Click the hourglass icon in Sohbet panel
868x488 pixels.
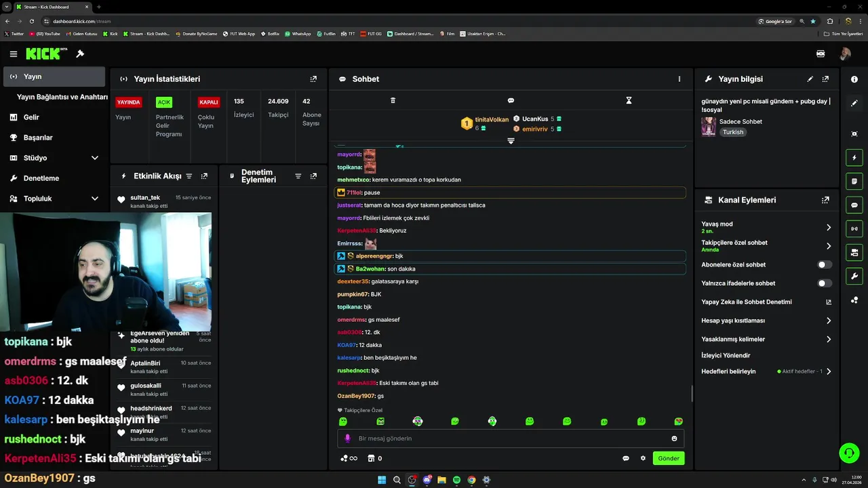pyautogui.click(x=629, y=100)
